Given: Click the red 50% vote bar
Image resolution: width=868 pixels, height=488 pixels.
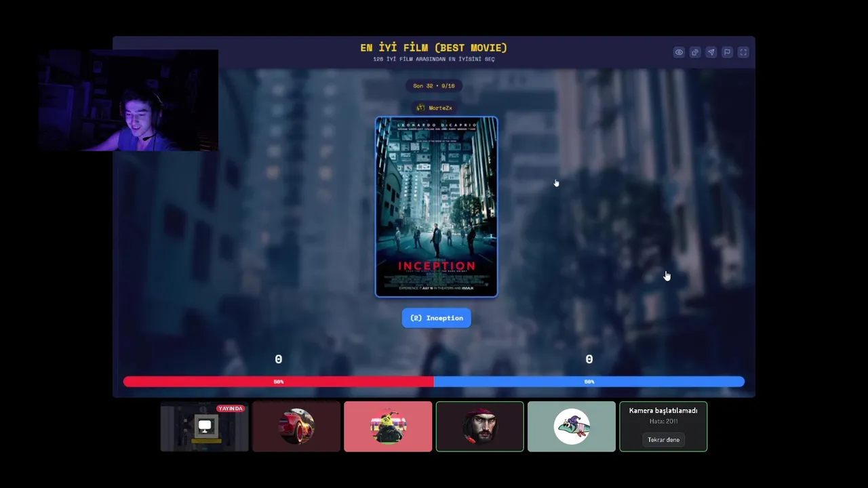Looking at the screenshot, I should coord(278,382).
